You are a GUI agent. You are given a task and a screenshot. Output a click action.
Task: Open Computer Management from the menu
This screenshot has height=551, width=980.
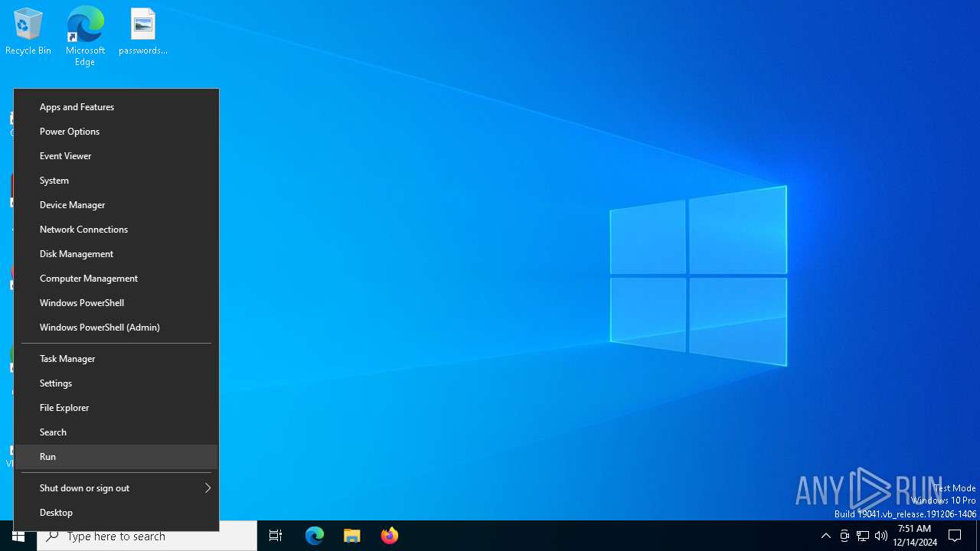point(116,279)
